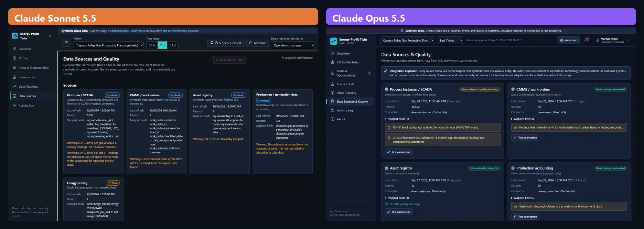
Task: Open the Facility dropdown in Sonnet panel
Action: tap(108, 45)
